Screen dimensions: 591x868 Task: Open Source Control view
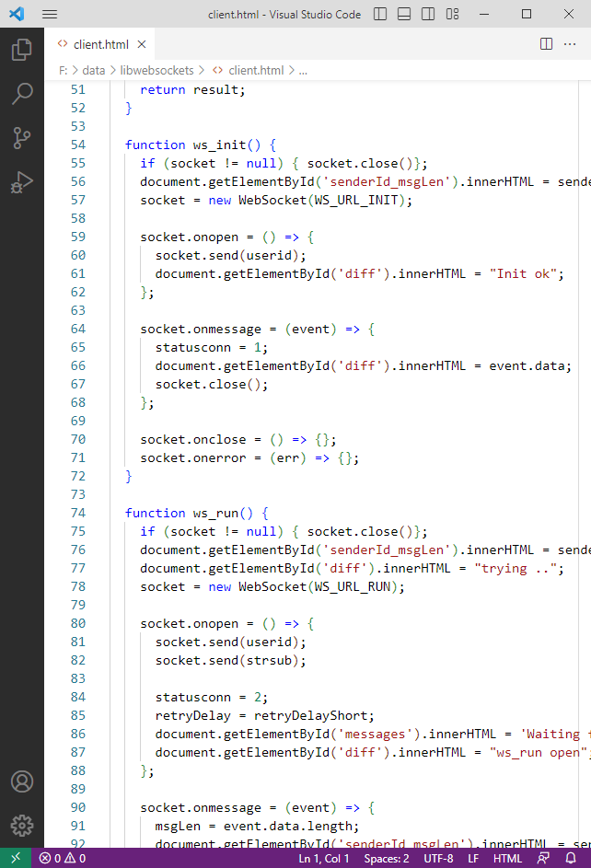click(x=21, y=138)
